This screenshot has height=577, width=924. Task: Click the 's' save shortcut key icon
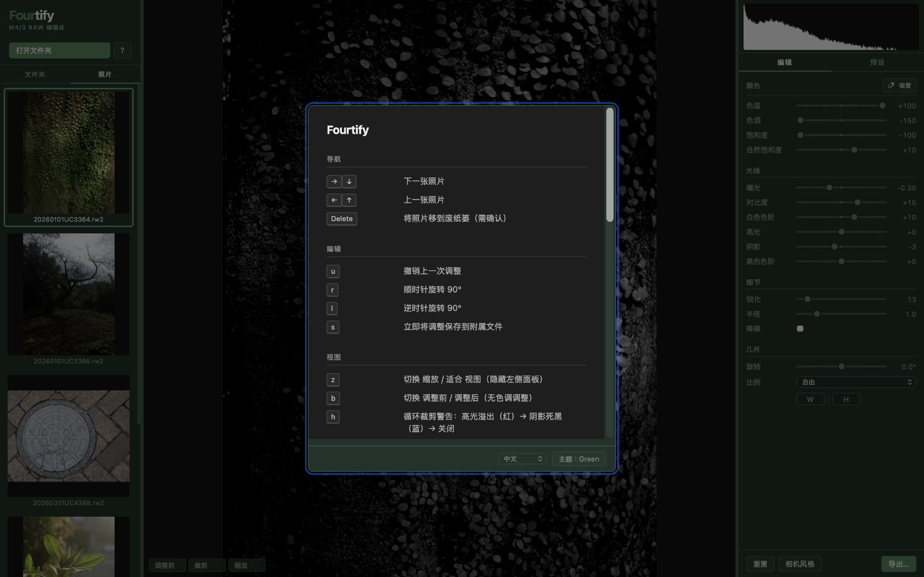pos(333,327)
